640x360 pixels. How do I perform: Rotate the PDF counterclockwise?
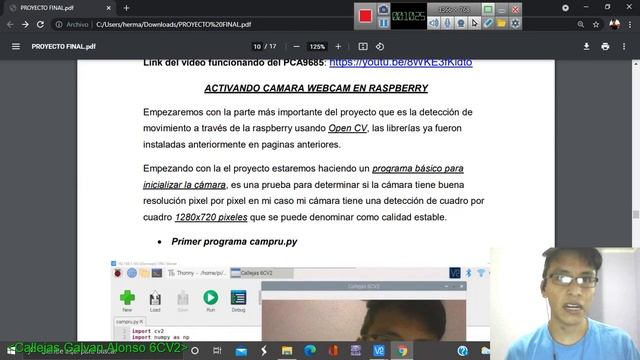[x=380, y=47]
